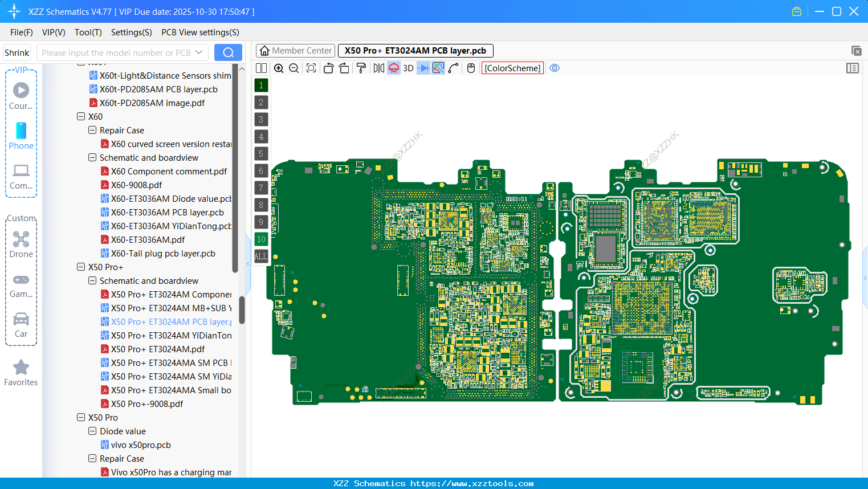Activate the mirror flip tool
Image resolution: width=868 pixels, height=489 pixels.
click(378, 68)
